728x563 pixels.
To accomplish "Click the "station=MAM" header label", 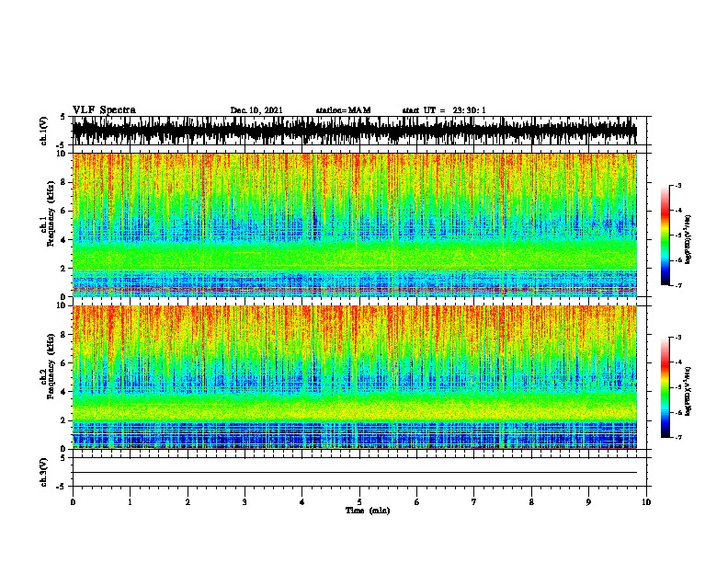I will click(x=343, y=110).
